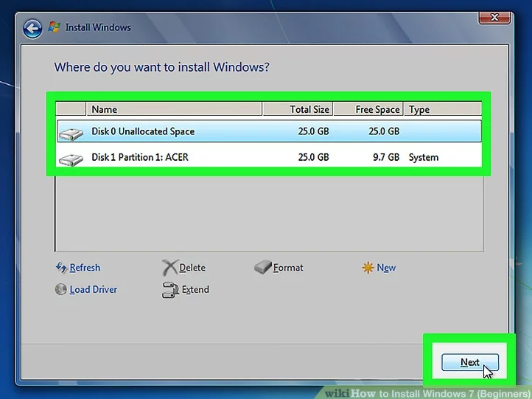Choose the Delete option
Screen dimensions: 532x399
[192, 268]
